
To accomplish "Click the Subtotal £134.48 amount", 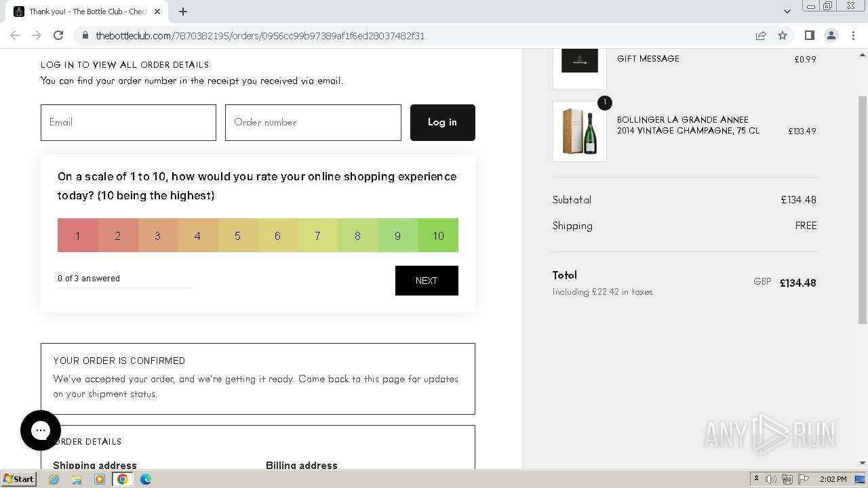I will 798,200.
